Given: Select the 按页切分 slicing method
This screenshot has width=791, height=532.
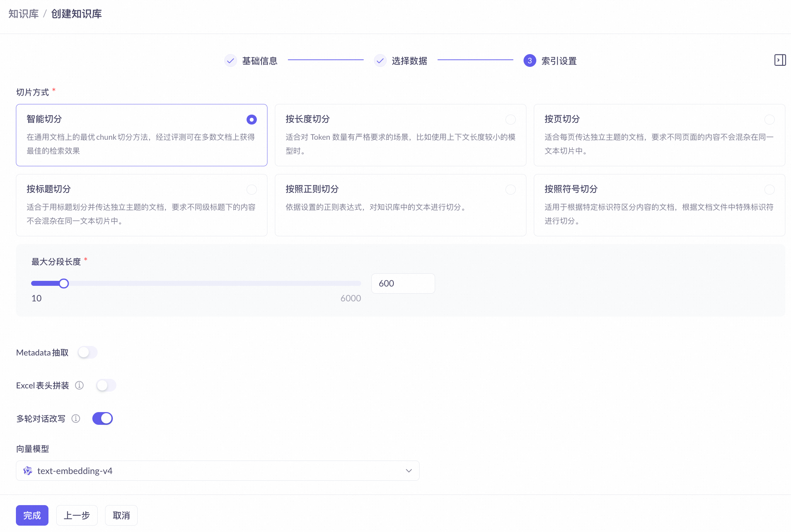Looking at the screenshot, I should click(769, 120).
